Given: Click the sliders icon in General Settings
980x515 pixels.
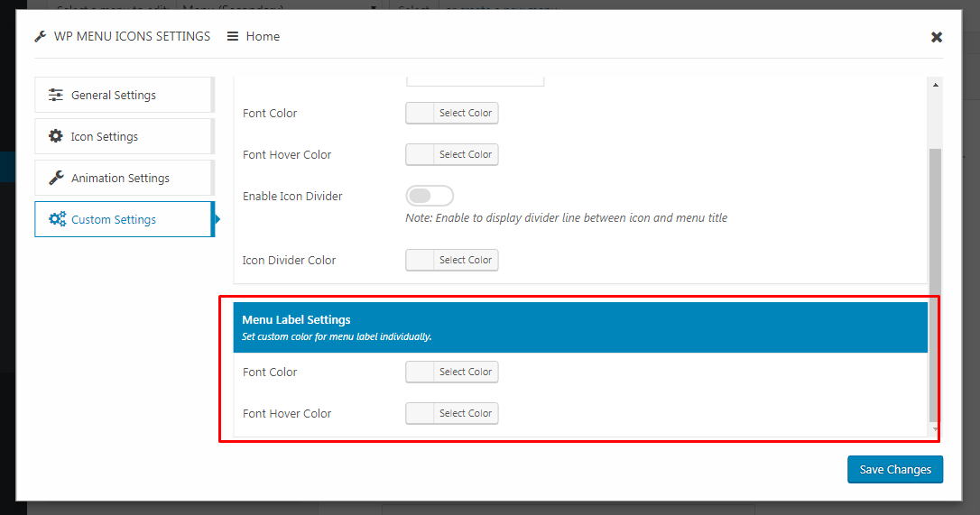Looking at the screenshot, I should click(56, 96).
